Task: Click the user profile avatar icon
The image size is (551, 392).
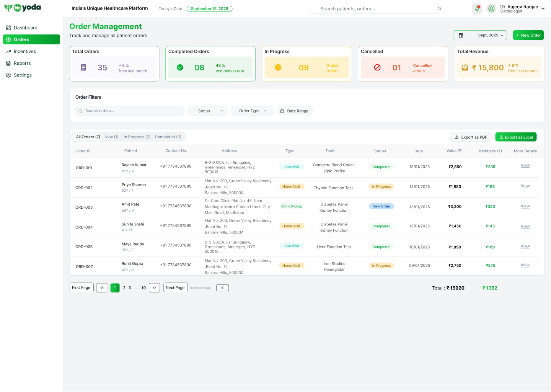Action: coord(491,8)
